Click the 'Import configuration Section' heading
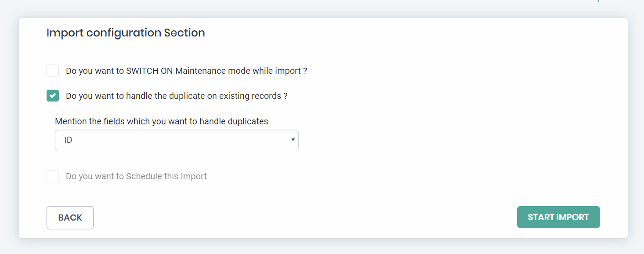Screen dimensions: 644x254 point(126,33)
